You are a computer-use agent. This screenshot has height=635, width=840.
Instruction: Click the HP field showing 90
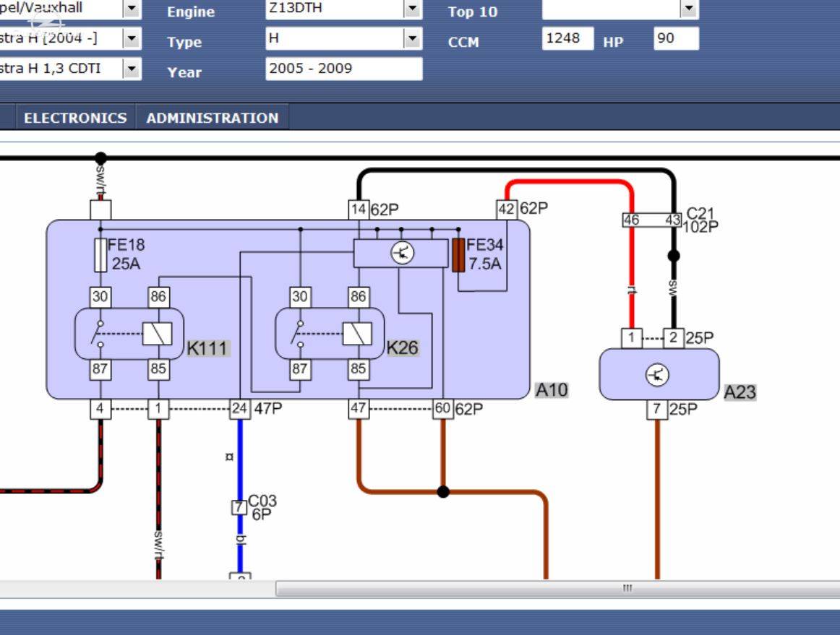tap(676, 38)
